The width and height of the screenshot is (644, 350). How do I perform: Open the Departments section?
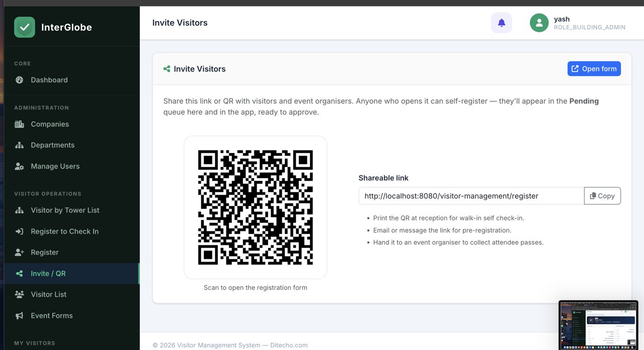71,145
